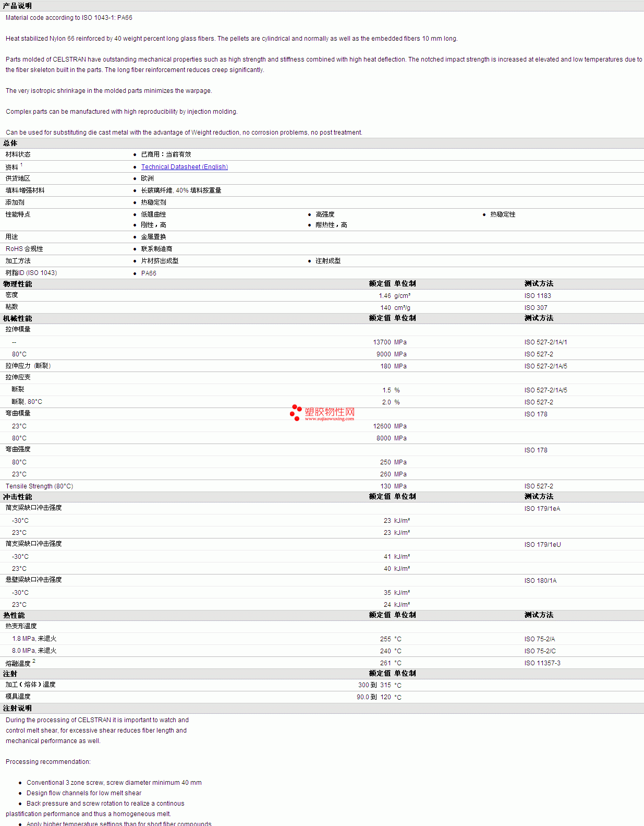Select the 热稳定剂 additive value
Viewport: 644px width, 826px height.
click(x=154, y=202)
